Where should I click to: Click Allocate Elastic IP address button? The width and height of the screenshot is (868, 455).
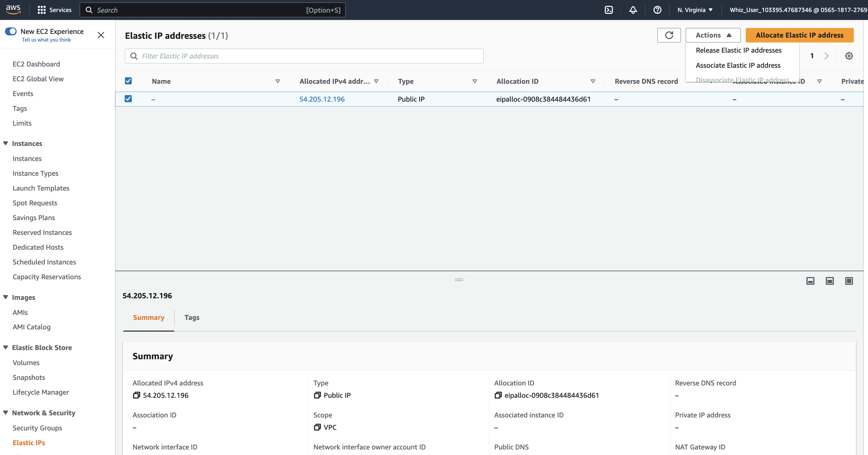pyautogui.click(x=799, y=35)
